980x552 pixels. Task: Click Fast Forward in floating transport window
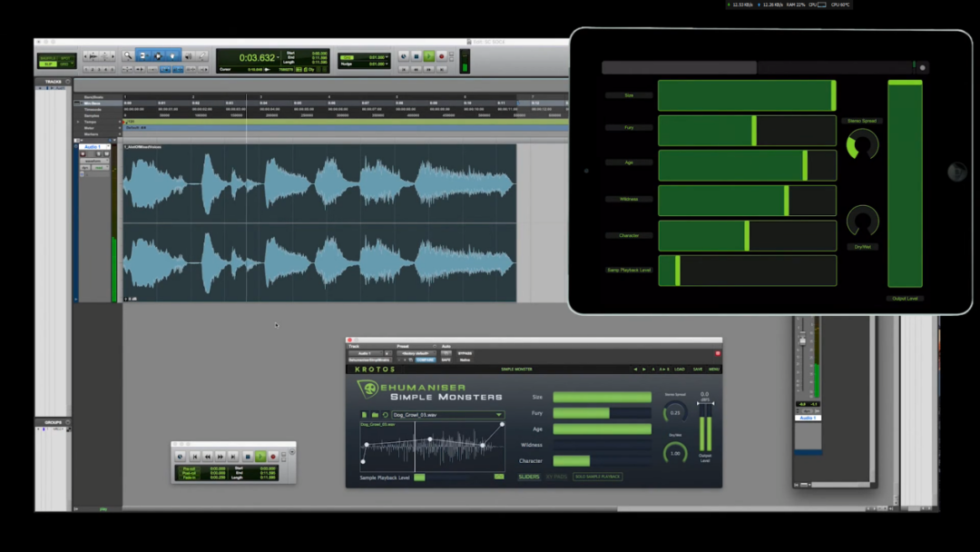click(x=220, y=457)
